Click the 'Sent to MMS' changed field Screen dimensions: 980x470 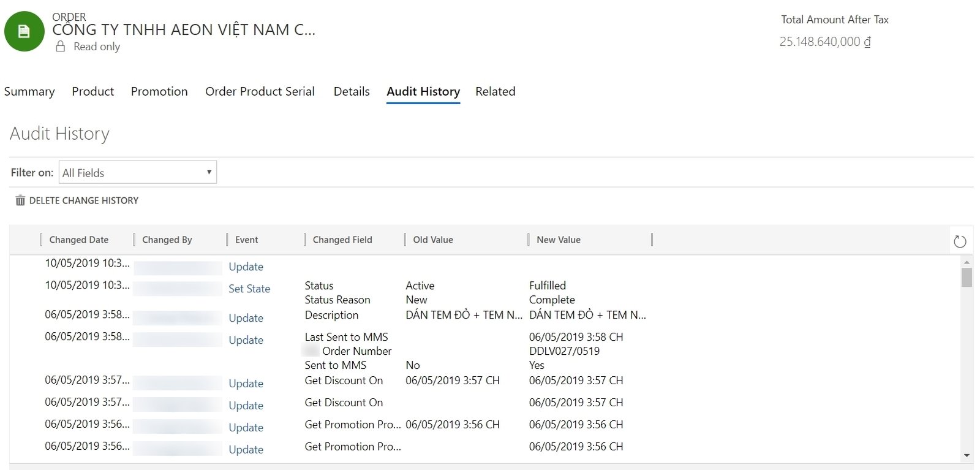[336, 365]
